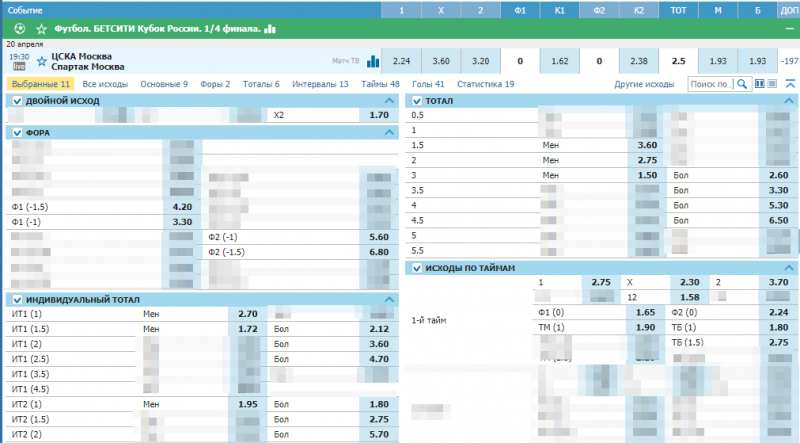
Task: Click the Другие исходы link
Action: pos(644,84)
